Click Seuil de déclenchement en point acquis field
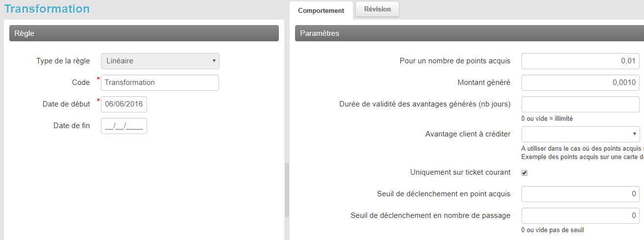644x240 pixels. 580,194
